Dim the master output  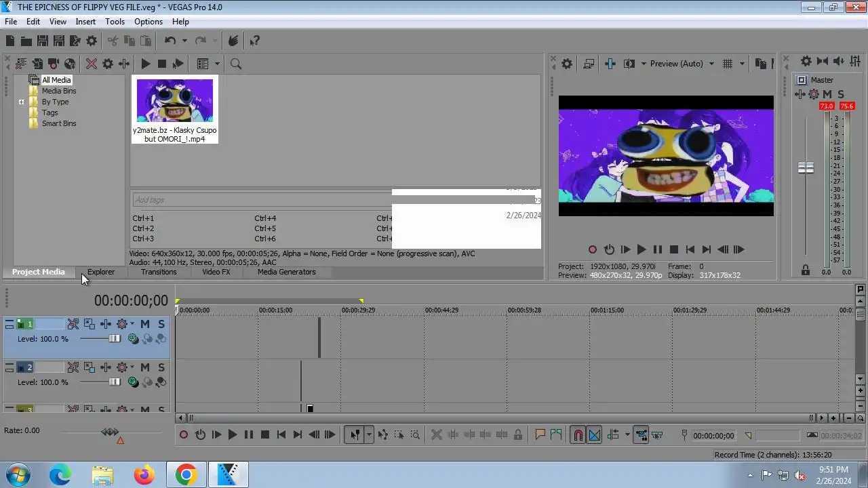tap(840, 61)
